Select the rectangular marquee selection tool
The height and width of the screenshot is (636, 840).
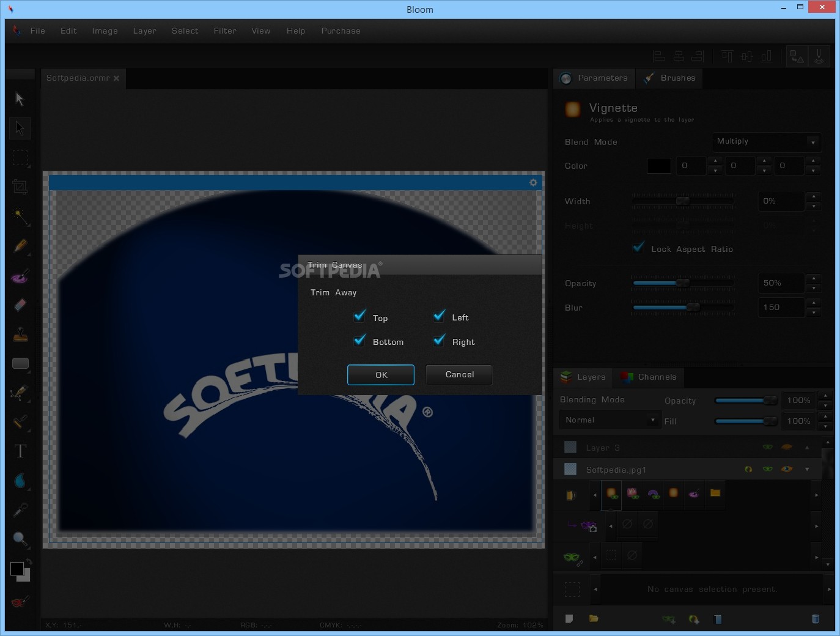pyautogui.click(x=20, y=158)
